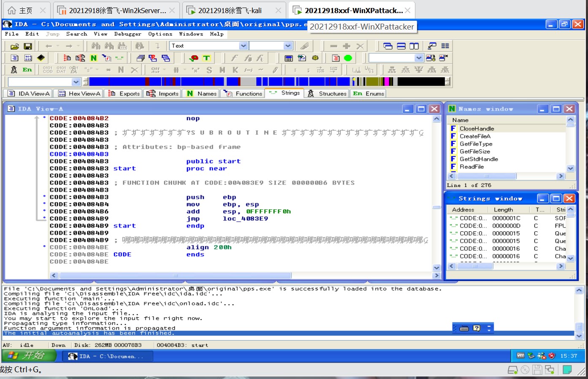Viewport: 588px width, 379px height.
Task: Open Strings window toolbar icon
Action: pos(119,58)
